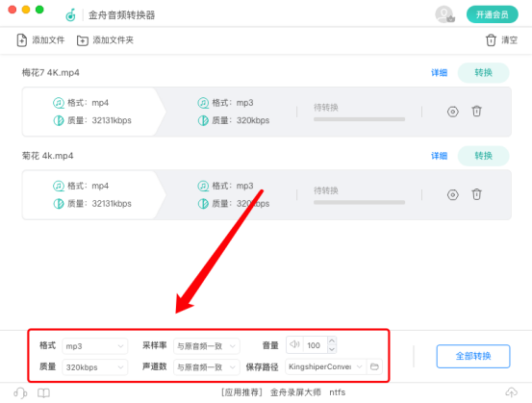
Task: Click the headset customer support icon
Action: pyautogui.click(x=20, y=392)
